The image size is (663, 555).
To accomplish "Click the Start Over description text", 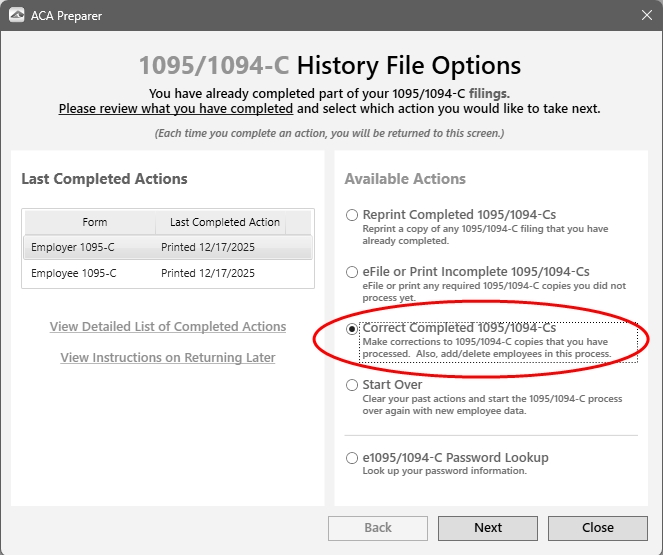I will pos(492,405).
